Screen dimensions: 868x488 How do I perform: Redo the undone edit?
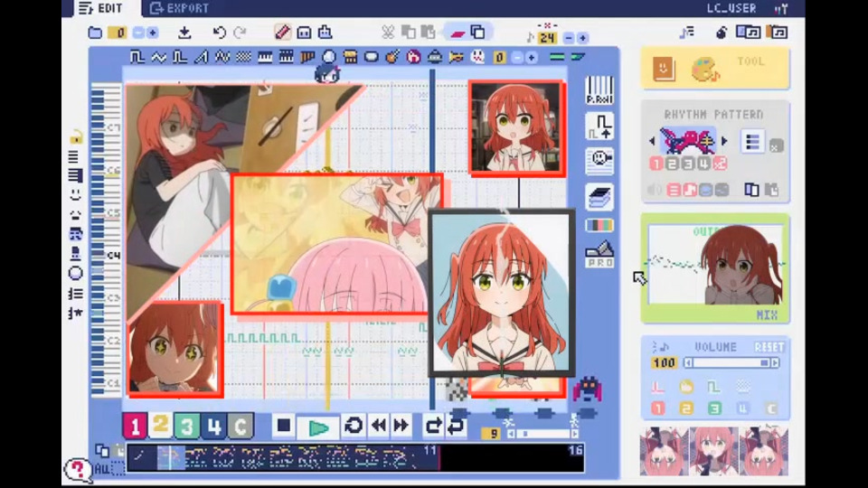pos(240,33)
